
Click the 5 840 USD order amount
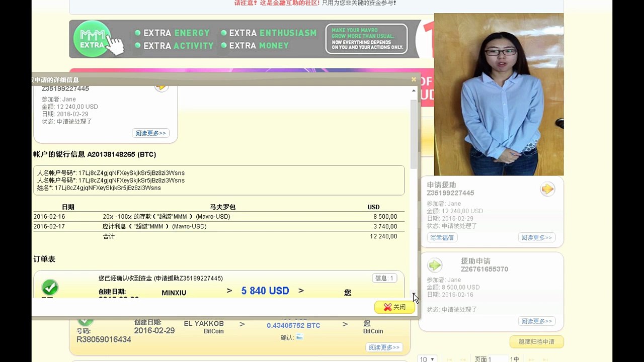[265, 291]
